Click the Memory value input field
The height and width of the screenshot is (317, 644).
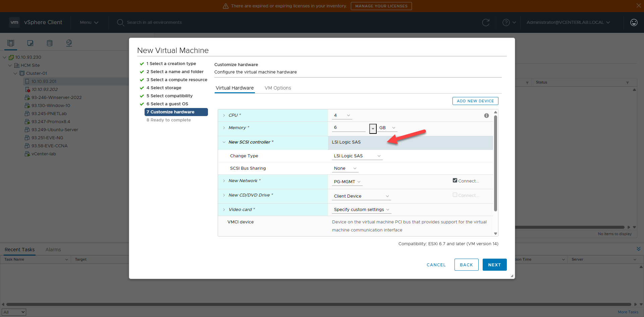[349, 127]
